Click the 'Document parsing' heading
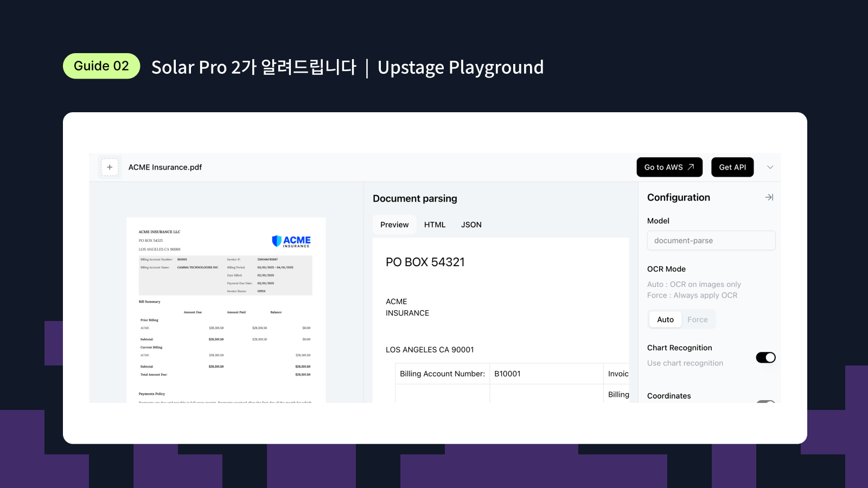Image resolution: width=868 pixels, height=488 pixels. pos(415,198)
